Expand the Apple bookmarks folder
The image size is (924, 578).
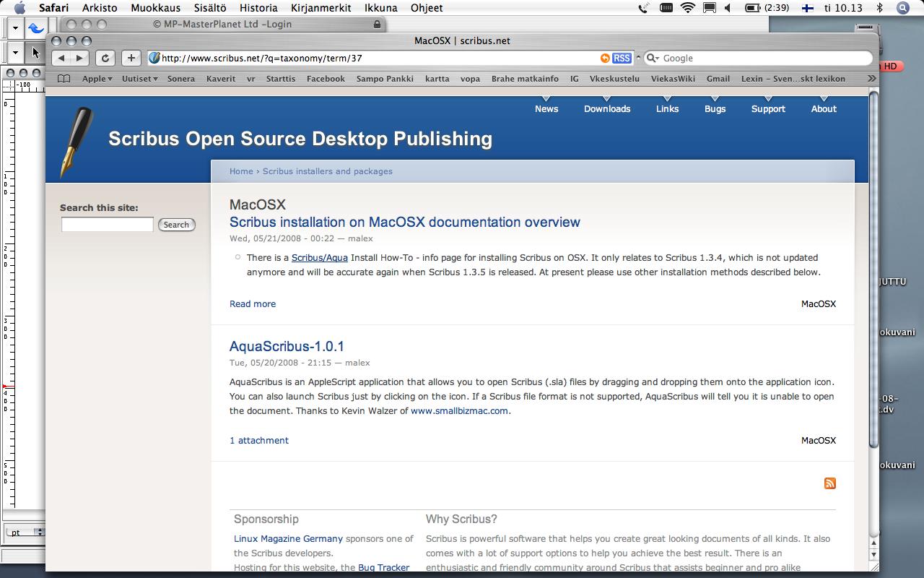coord(97,79)
